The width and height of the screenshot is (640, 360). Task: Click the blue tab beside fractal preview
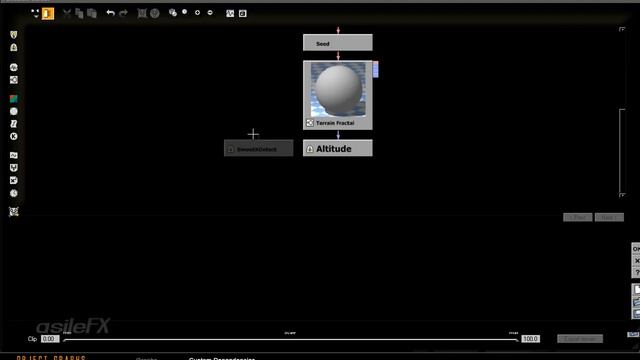click(376, 69)
